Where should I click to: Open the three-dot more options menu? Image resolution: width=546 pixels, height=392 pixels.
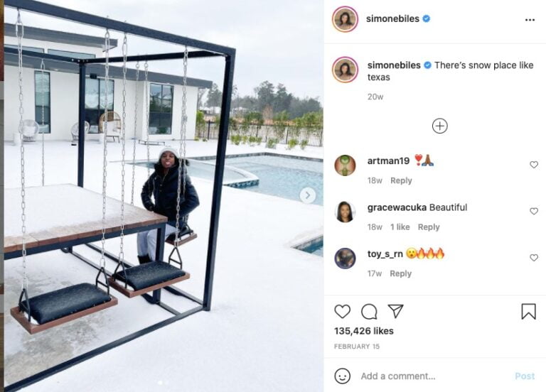pos(530,20)
